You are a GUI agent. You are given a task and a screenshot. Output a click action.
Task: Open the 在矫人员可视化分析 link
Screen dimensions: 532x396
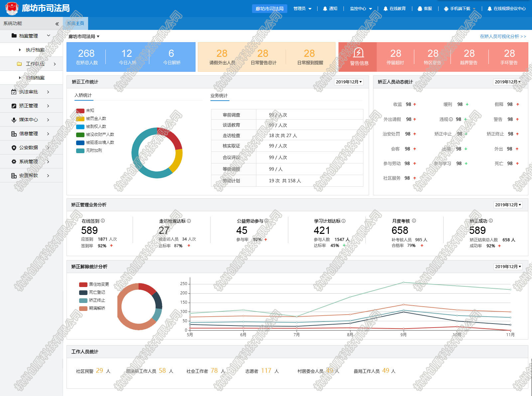point(503,37)
